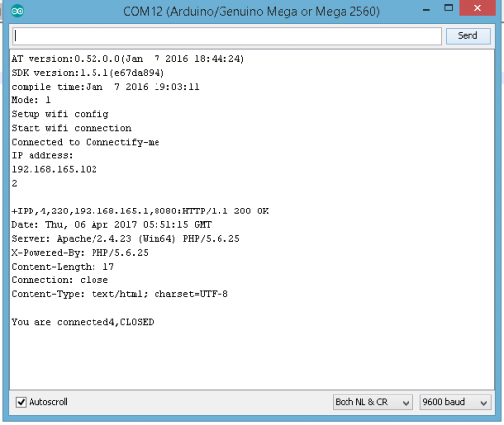
Task: Click the Content-Type header line
Action: click(x=120, y=294)
